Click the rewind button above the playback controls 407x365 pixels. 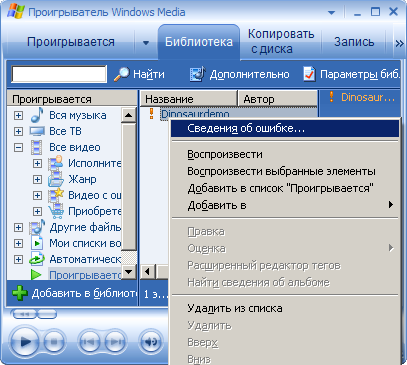click(x=24, y=314)
